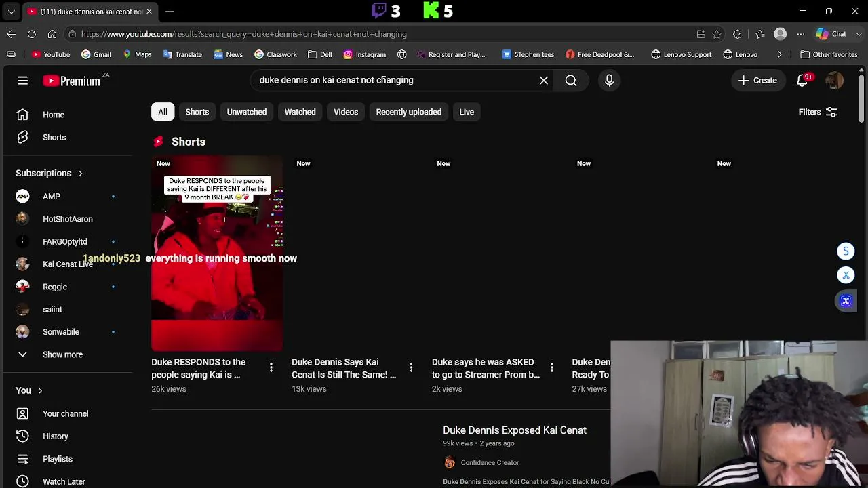The width and height of the screenshot is (868, 488).
Task: Go to the YouTube Premium logo home
Action: click(x=71, y=81)
